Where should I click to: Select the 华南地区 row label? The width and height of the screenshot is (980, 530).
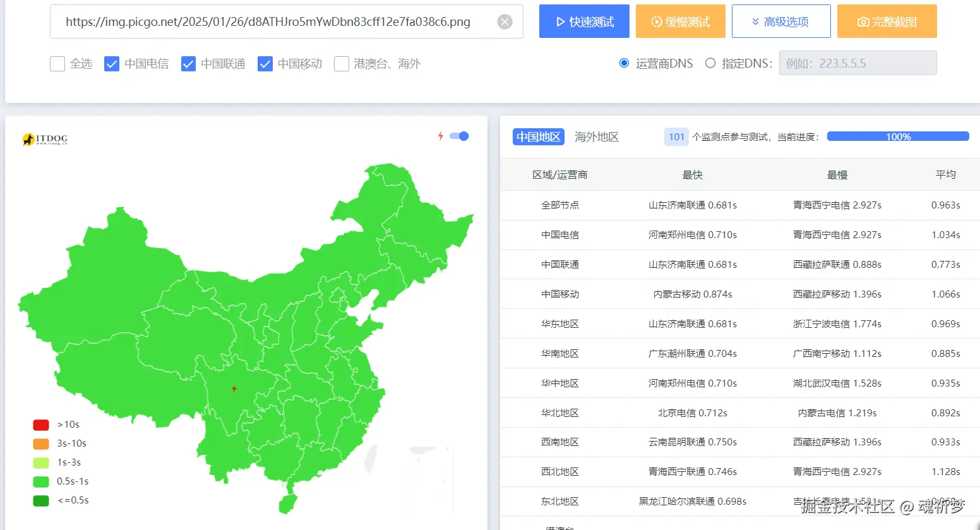[x=560, y=354]
